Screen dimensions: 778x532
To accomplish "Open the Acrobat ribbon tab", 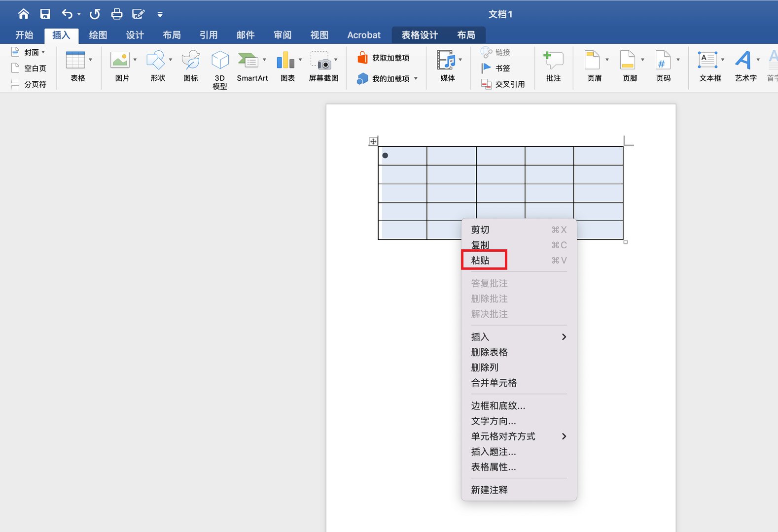I will [x=364, y=35].
